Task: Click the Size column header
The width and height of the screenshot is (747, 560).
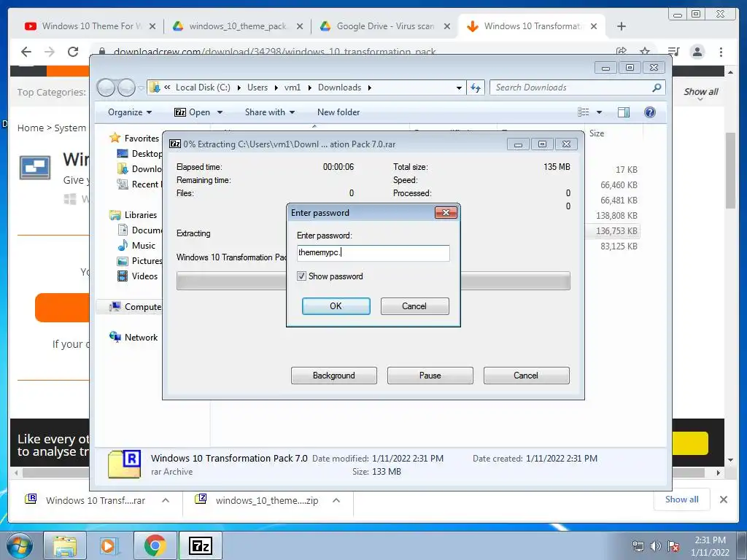Action: (x=597, y=133)
